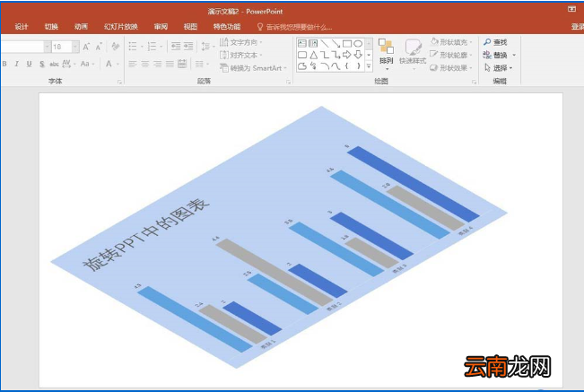Increase list indent level
The width and height of the screenshot is (584, 392).
coord(188,46)
